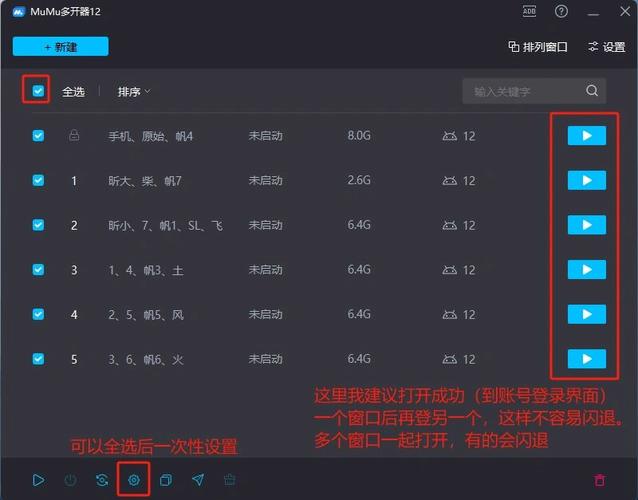This screenshot has width=638, height=500.
Task: Select the emulator 2 row name text
Action: click(x=165, y=225)
